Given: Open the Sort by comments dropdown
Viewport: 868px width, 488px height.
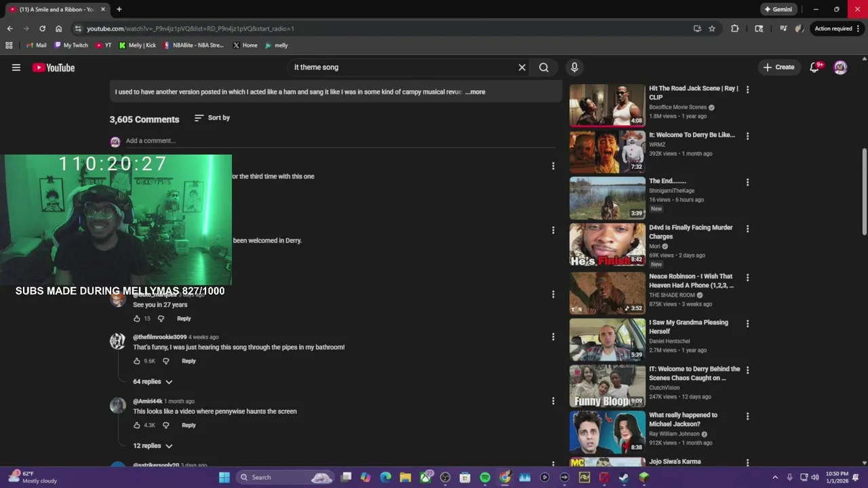Looking at the screenshot, I should [x=212, y=118].
